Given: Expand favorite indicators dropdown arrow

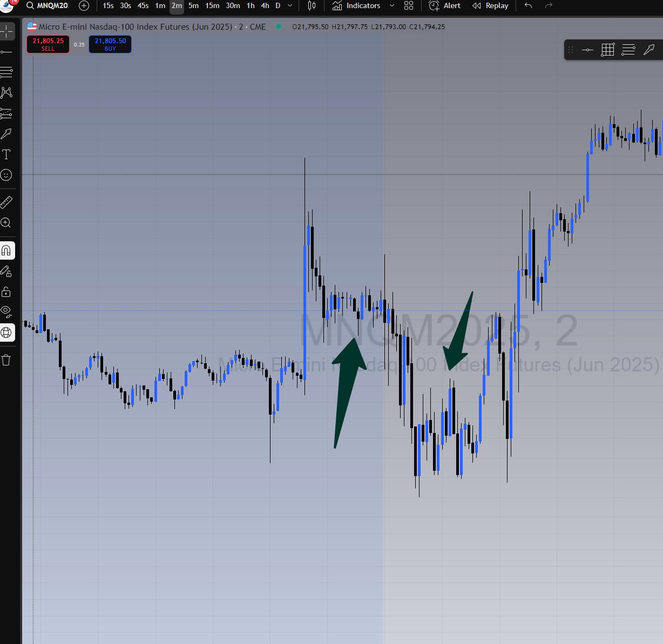Looking at the screenshot, I should click(x=391, y=6).
